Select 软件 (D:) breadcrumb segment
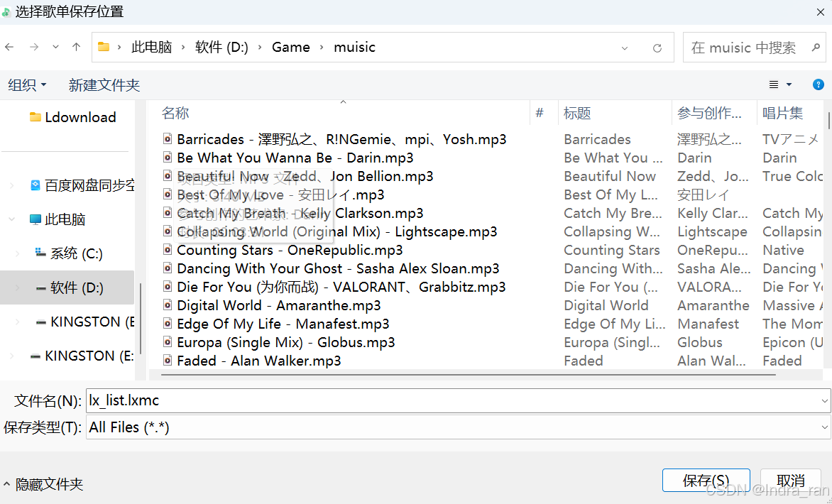The width and height of the screenshot is (832, 504). pyautogui.click(x=221, y=48)
